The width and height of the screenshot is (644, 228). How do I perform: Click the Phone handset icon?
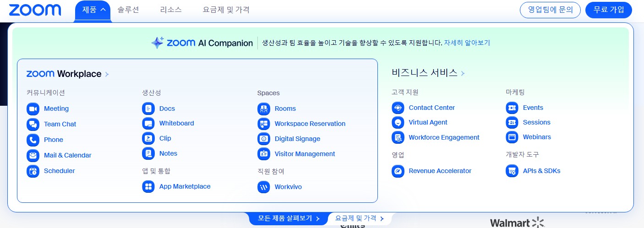[33, 140]
